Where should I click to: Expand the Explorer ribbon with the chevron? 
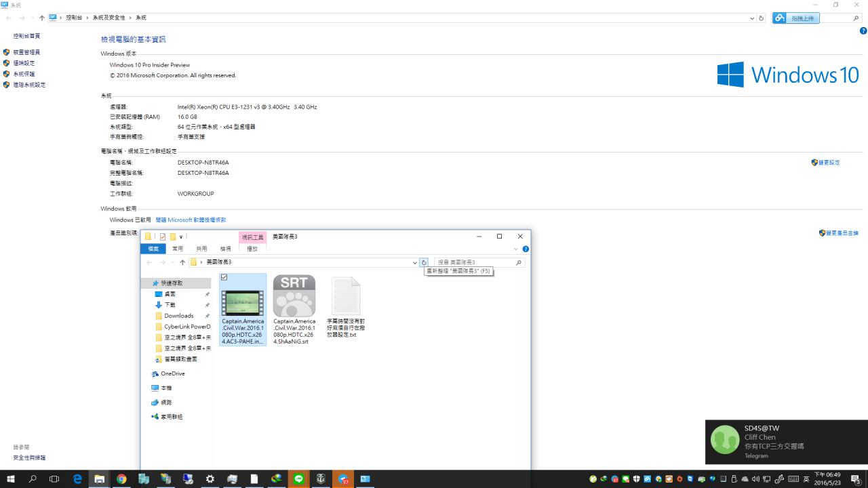point(515,249)
